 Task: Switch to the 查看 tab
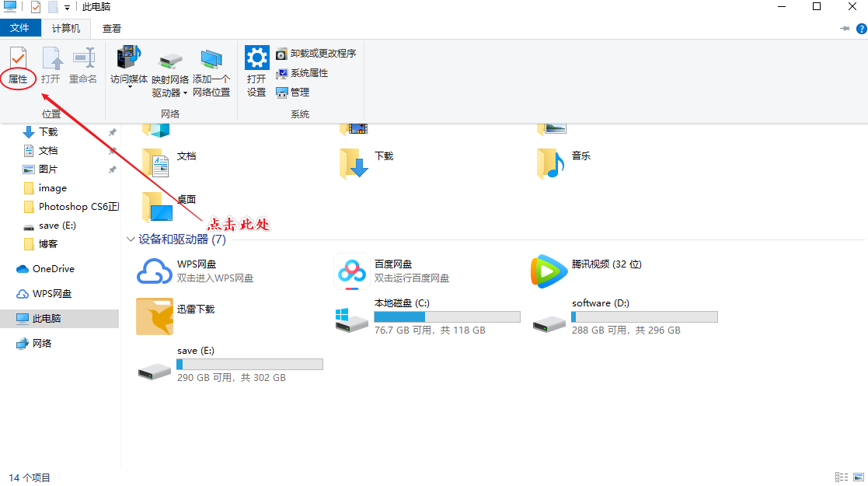tap(110, 26)
